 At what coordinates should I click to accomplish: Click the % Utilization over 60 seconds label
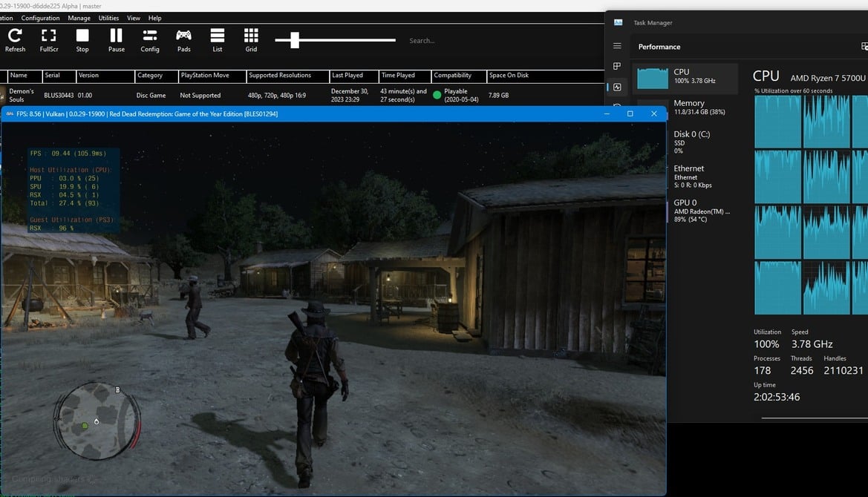point(793,90)
